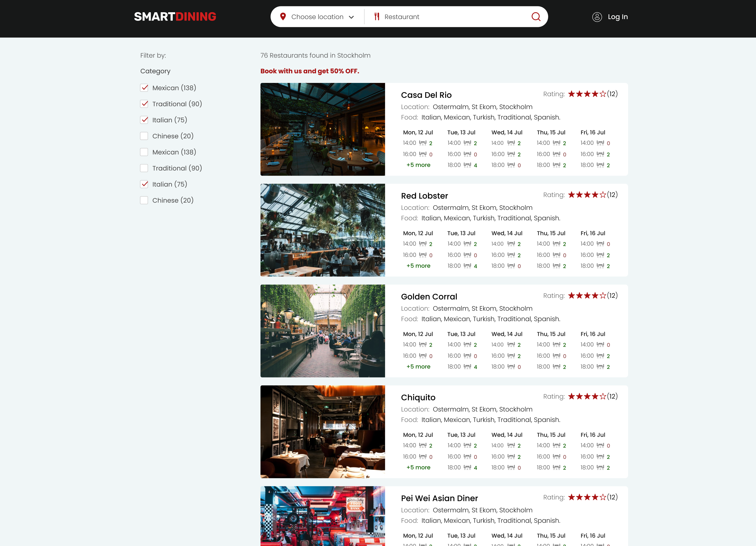Check the first Chinese (20) checkbox

point(144,136)
